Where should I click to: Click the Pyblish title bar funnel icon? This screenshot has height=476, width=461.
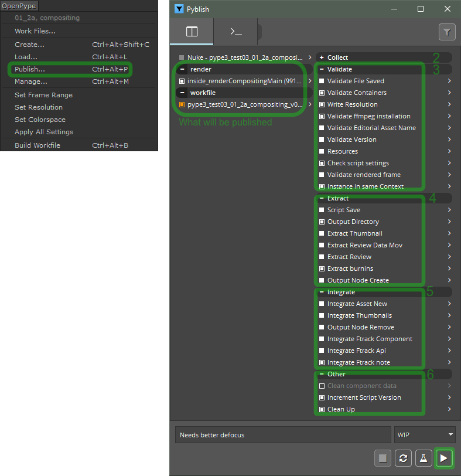[179, 9]
